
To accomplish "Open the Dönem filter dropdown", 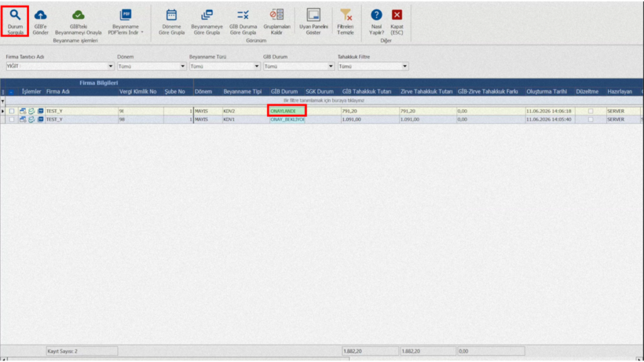I will pyautogui.click(x=182, y=66).
